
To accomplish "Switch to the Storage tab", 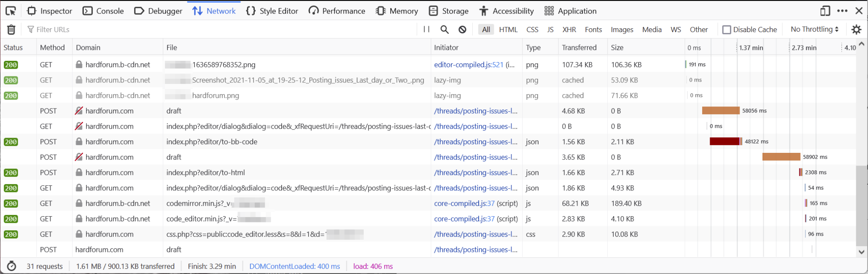I will 448,11.
